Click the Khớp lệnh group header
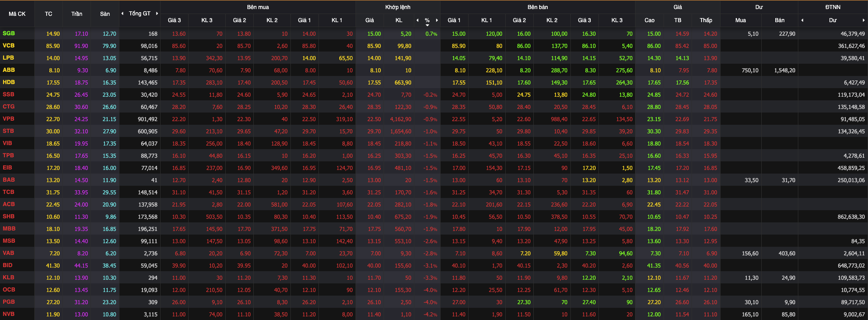The image size is (868, 320). pyautogui.click(x=398, y=7)
